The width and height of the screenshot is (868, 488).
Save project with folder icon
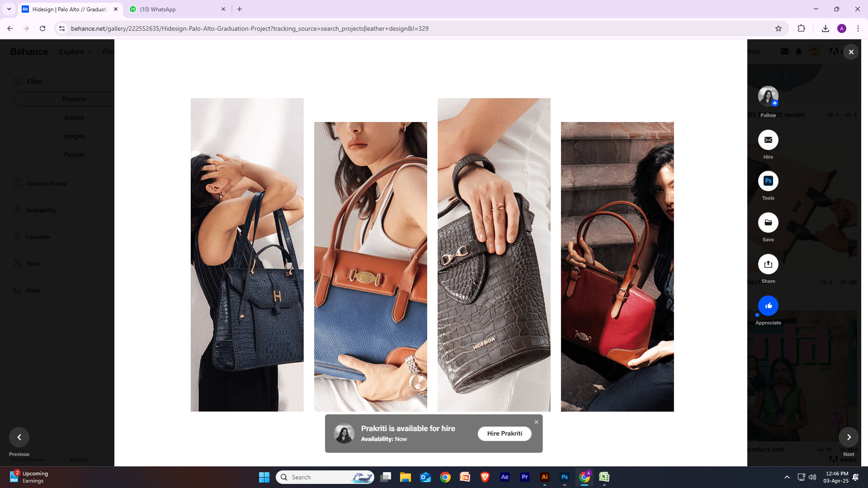click(768, 223)
